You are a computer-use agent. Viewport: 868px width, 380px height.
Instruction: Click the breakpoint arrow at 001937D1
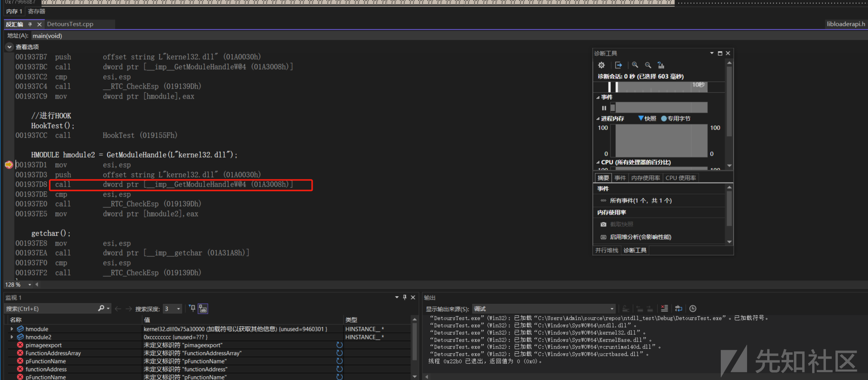click(x=9, y=165)
